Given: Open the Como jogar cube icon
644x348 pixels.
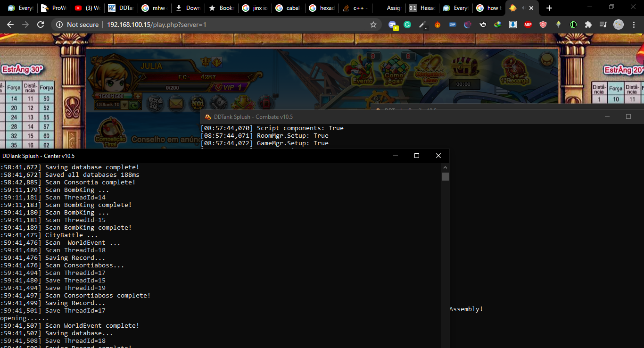Looking at the screenshot, I should pos(394,71).
